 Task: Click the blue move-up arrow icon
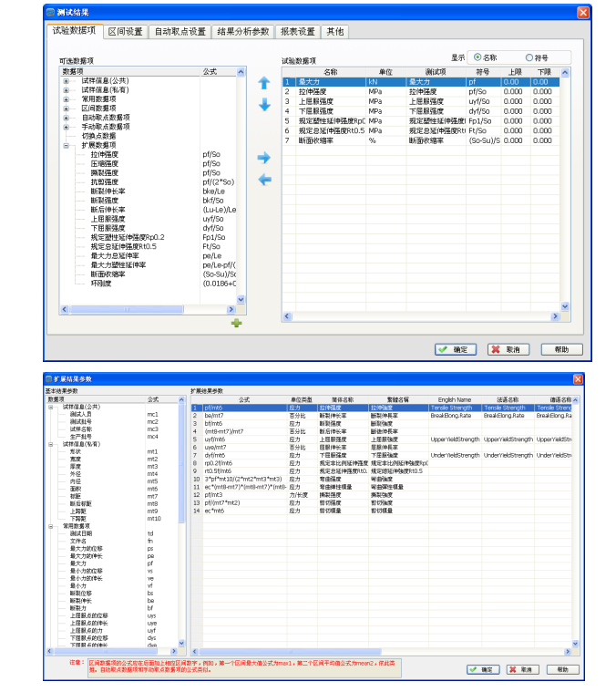point(264,83)
